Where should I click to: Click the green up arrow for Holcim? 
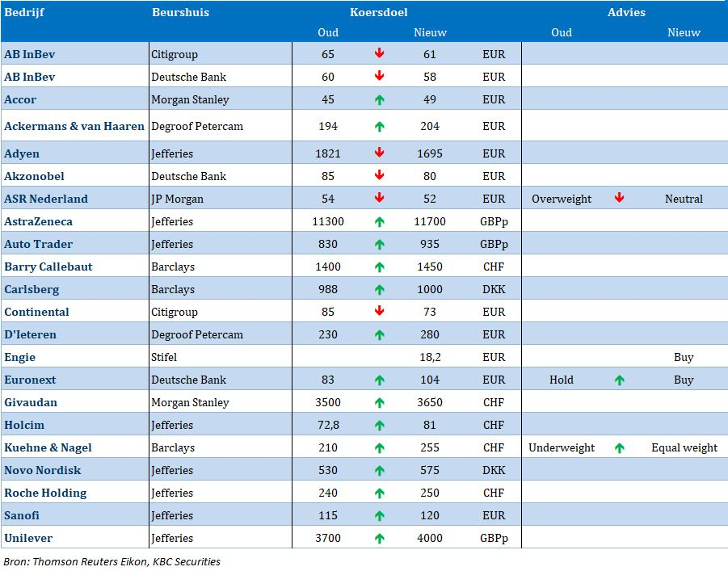(379, 426)
